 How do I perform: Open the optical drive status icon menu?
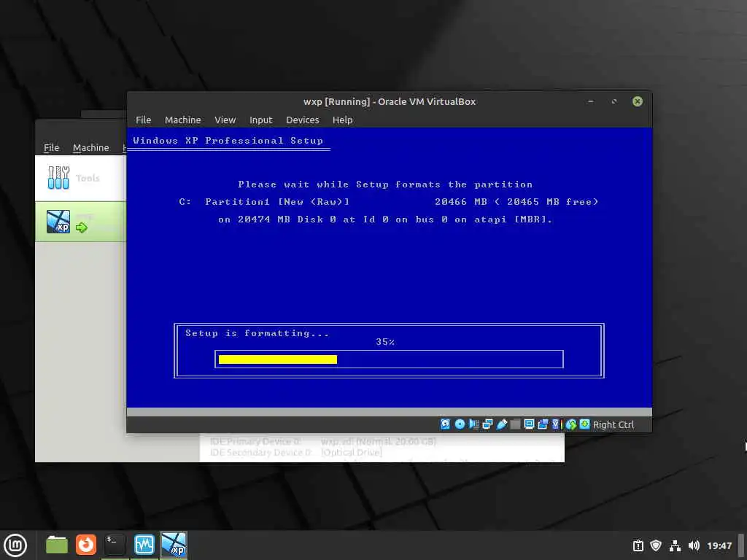460,424
